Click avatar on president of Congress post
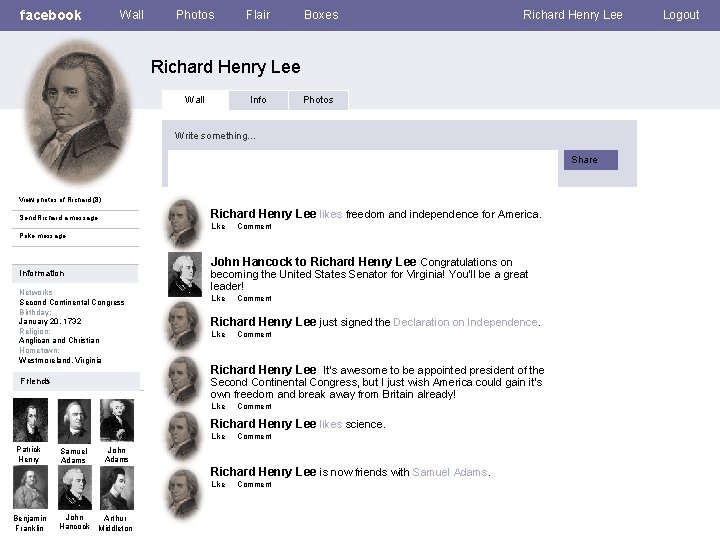Screen dimensions: 720x540 pyautogui.click(x=184, y=381)
